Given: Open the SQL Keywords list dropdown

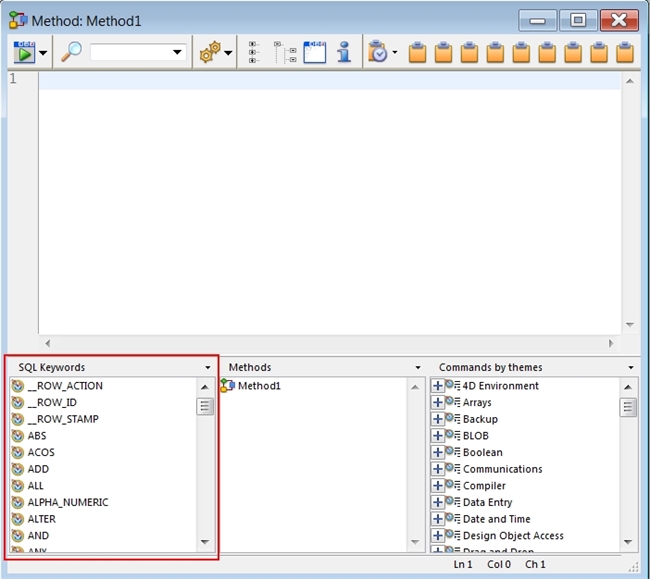Looking at the screenshot, I should coord(208,368).
